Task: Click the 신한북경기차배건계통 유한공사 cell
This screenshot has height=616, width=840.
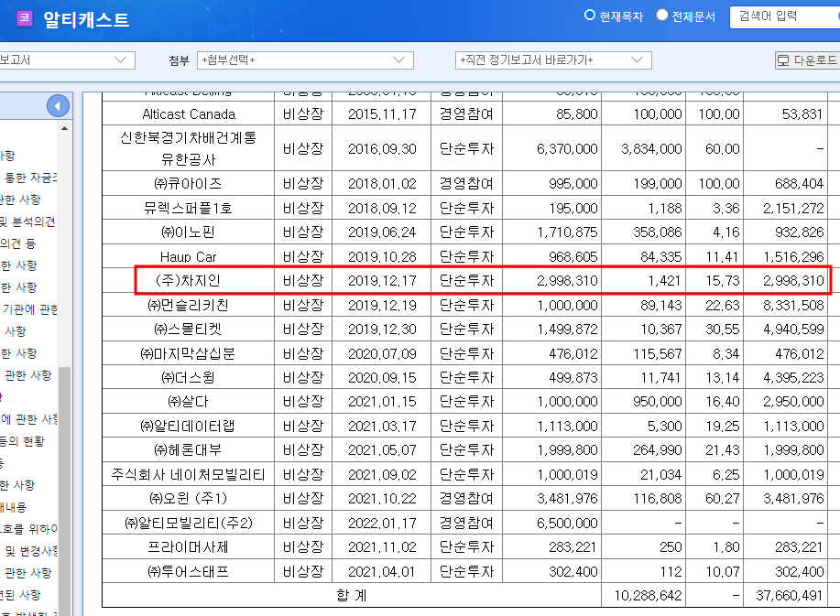Action: tap(189, 148)
